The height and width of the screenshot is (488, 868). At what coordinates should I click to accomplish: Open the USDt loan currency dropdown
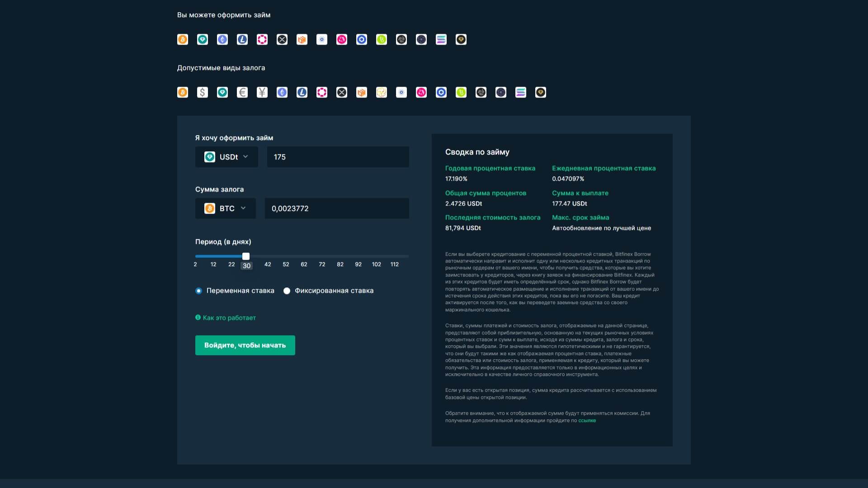point(226,157)
